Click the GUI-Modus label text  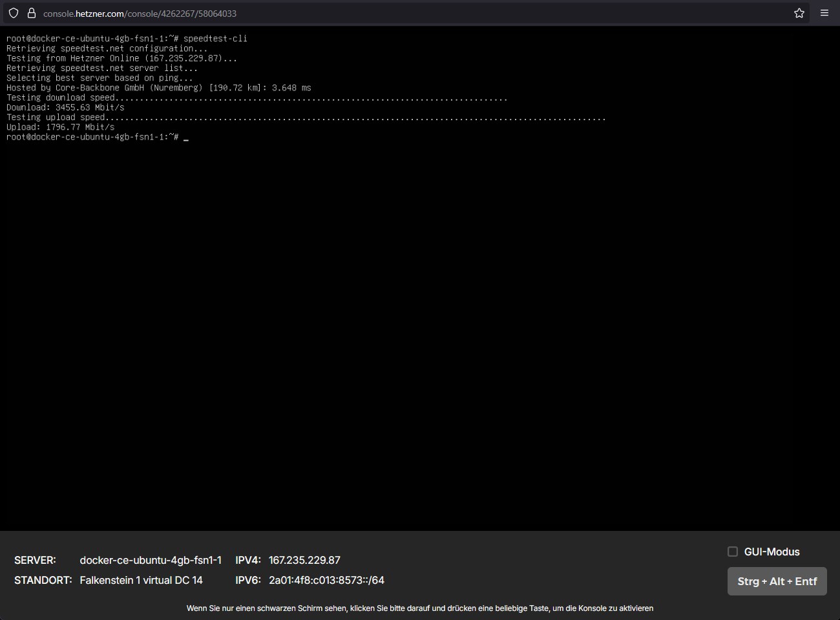pyautogui.click(x=772, y=552)
